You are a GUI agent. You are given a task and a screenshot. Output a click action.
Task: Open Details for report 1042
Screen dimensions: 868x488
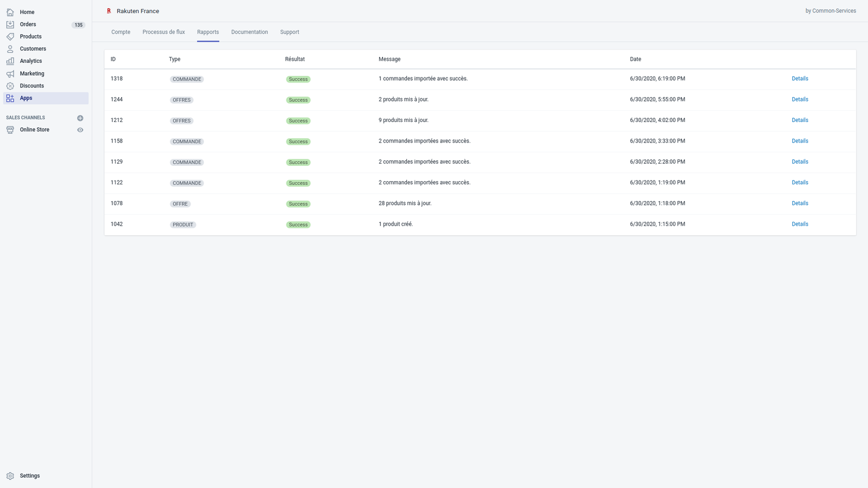[800, 224]
